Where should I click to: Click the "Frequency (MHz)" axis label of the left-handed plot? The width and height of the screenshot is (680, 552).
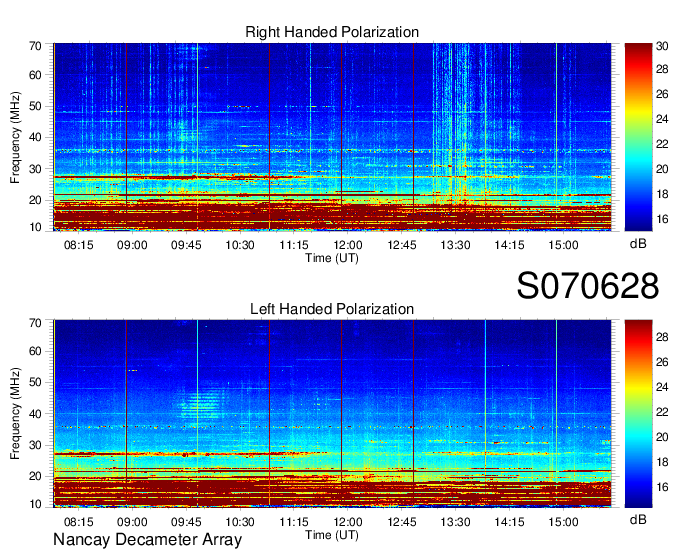coord(15,414)
